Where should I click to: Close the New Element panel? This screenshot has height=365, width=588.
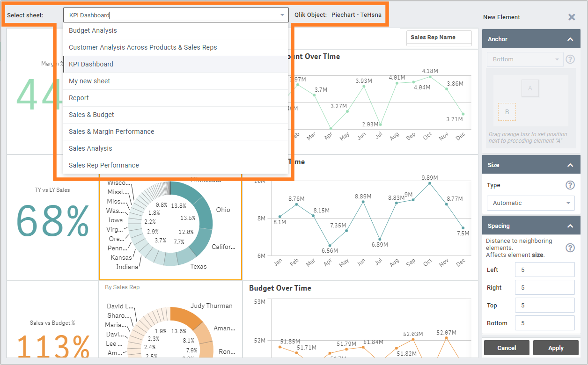(x=572, y=17)
